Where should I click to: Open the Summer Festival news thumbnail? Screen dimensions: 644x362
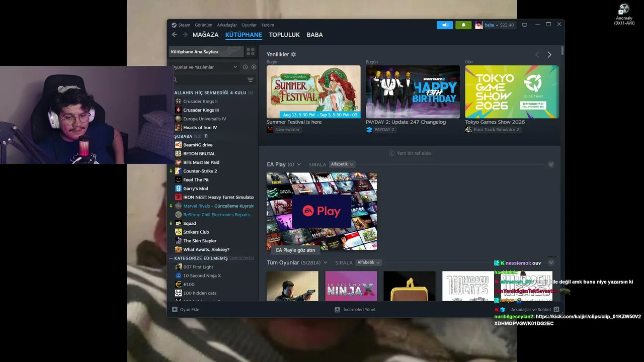313,92
